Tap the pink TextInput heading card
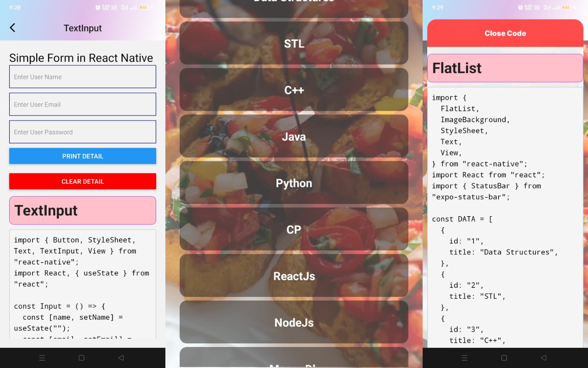This screenshot has width=588, height=368. (83, 210)
